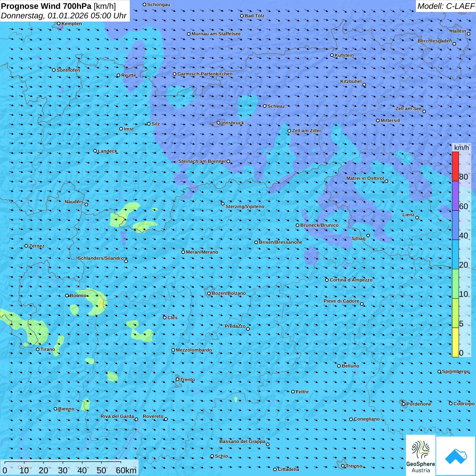Click the Kitzbühel city label

click(351, 81)
